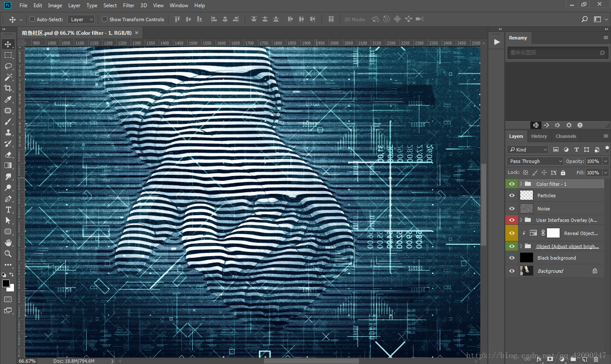
Task: Open the Auto-Select Layer dropdown
Action: pos(81,20)
